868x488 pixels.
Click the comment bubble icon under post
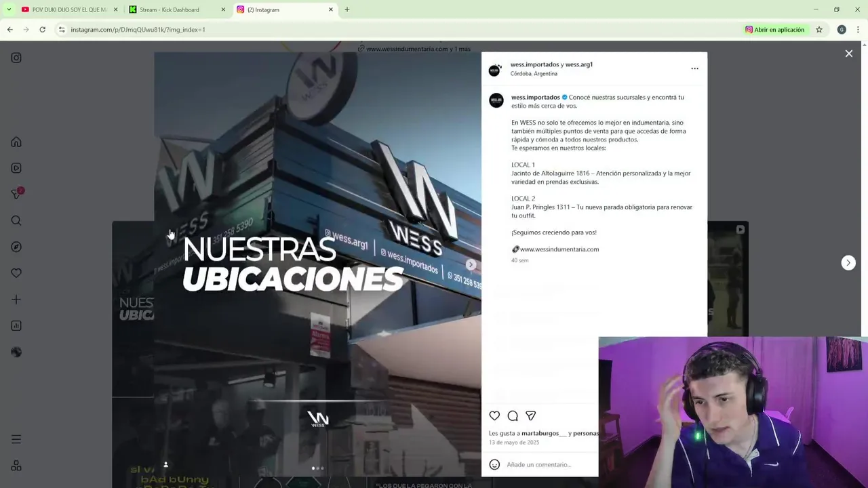(x=513, y=415)
